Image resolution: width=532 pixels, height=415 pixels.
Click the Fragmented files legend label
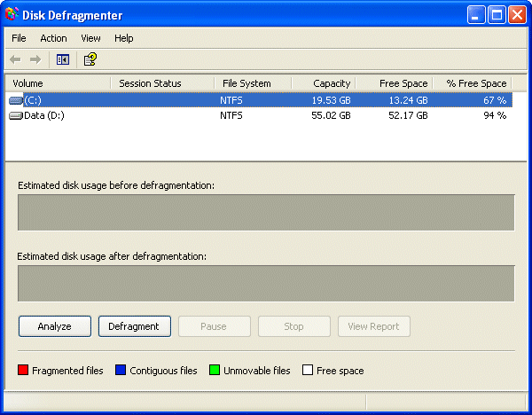(x=67, y=371)
